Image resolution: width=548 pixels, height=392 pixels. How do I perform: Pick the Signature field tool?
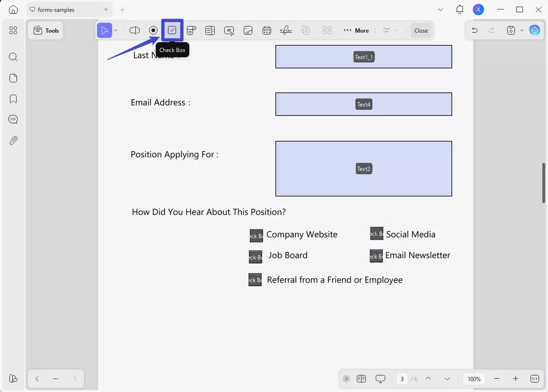pos(286,30)
